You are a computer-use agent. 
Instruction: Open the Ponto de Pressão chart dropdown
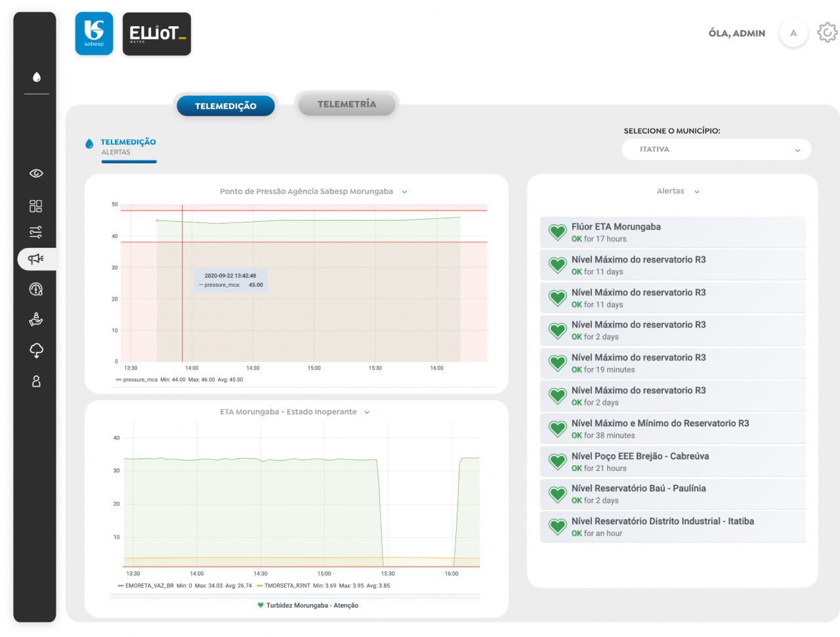(404, 192)
